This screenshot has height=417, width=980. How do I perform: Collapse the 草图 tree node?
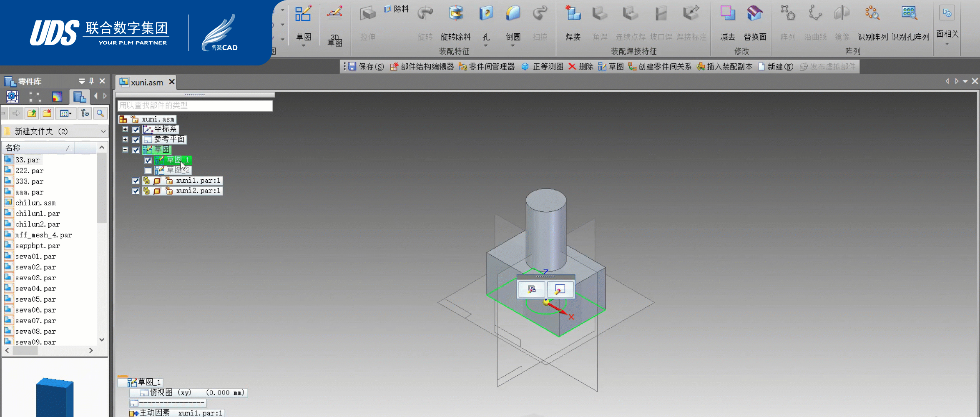click(x=125, y=150)
